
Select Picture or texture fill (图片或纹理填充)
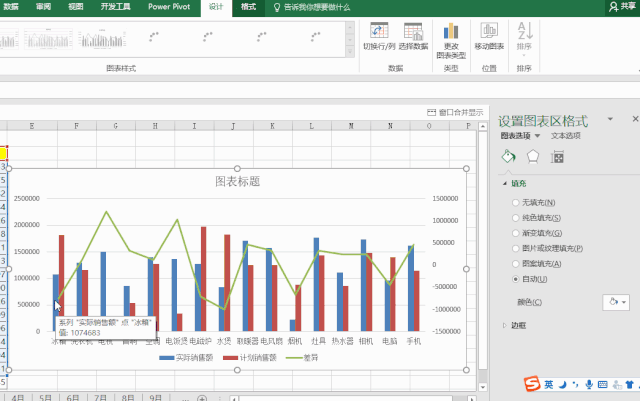click(547, 248)
